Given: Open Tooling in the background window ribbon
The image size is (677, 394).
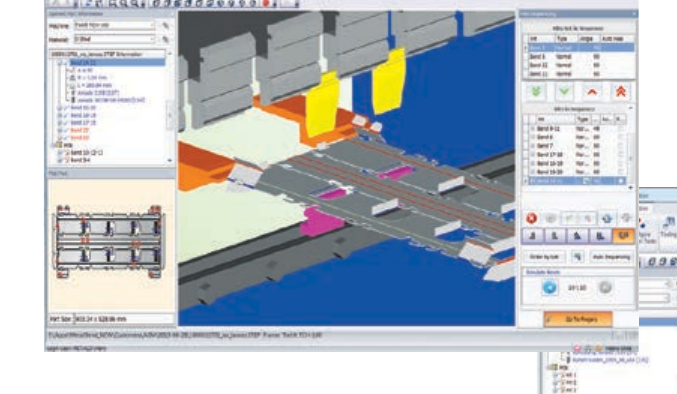Looking at the screenshot, I should click(668, 228).
